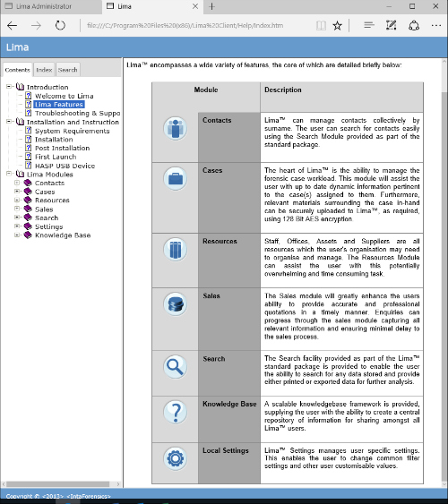Image resolution: width=448 pixels, height=504 pixels.
Task: Collapse the Lima Modules node
Action: click(x=9, y=174)
